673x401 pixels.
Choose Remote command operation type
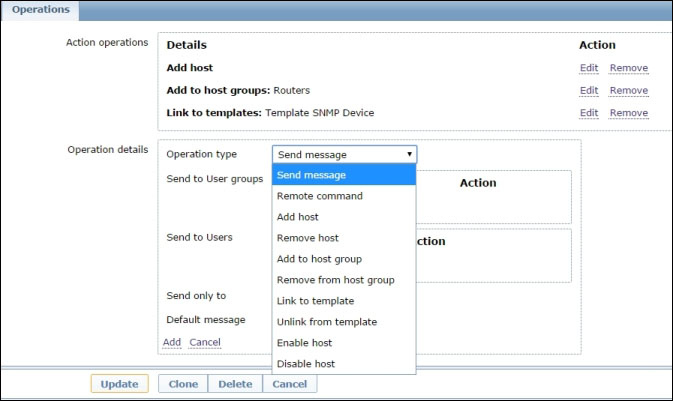coord(319,196)
